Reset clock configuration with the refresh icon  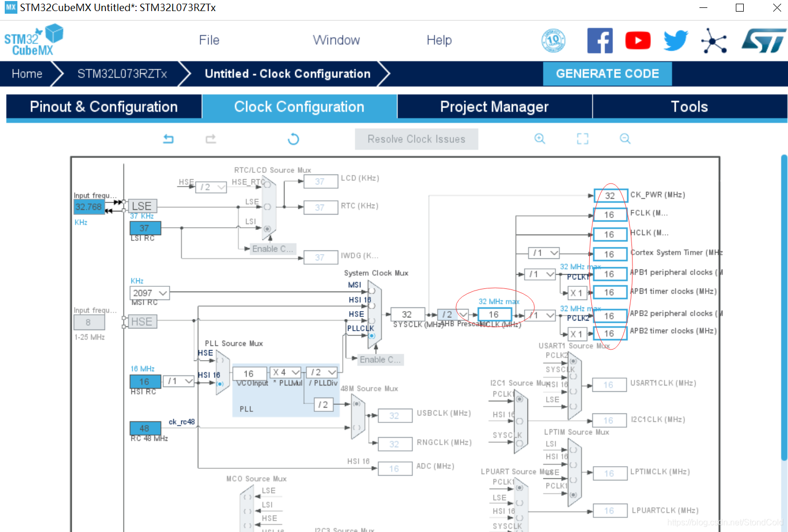[294, 139]
